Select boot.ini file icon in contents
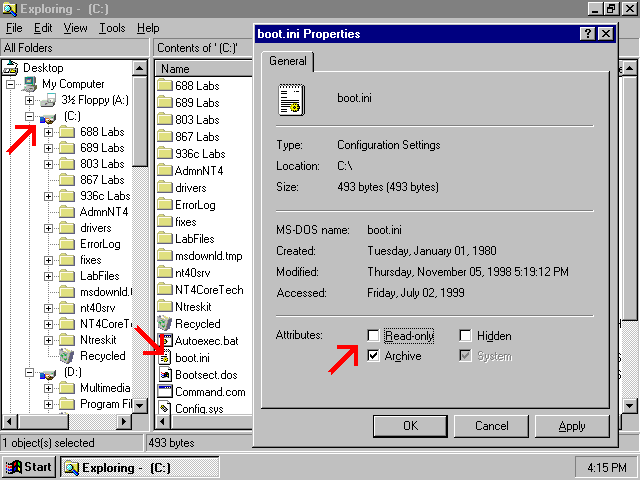640x480 pixels. tap(165, 358)
